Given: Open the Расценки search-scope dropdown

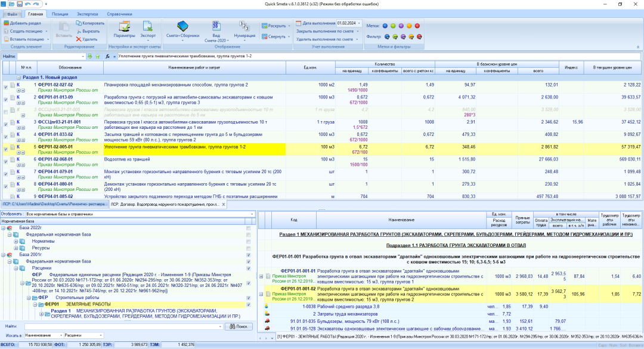Looking at the screenshot, I should 101,335.
